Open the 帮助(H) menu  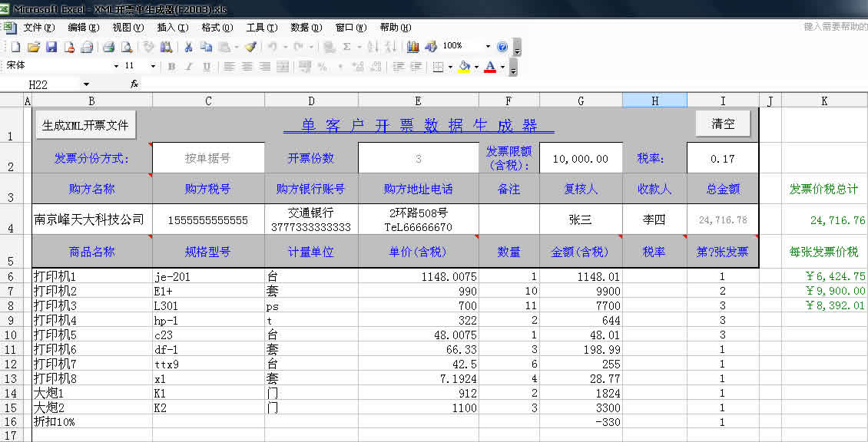(396, 27)
